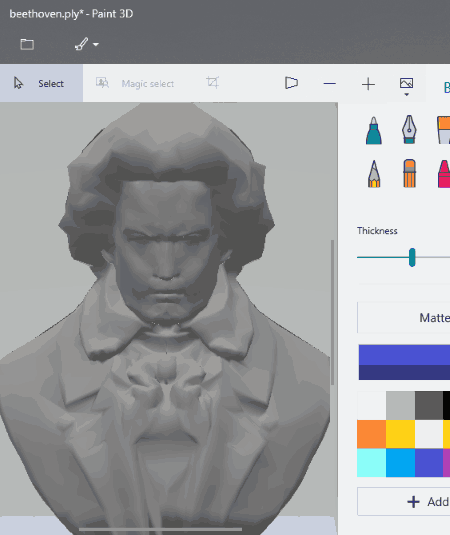This screenshot has width=450, height=535.
Task: Pick the indigo color swatch
Action: coord(429,463)
